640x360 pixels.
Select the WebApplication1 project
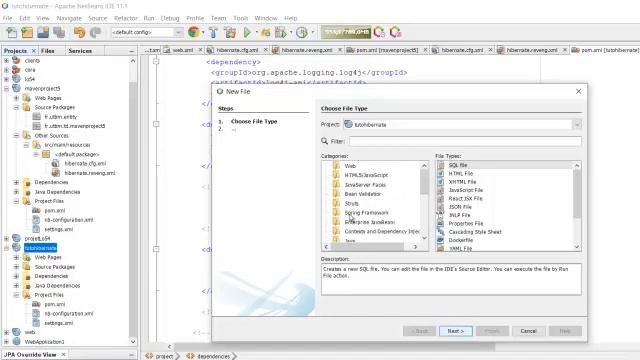click(x=44, y=342)
